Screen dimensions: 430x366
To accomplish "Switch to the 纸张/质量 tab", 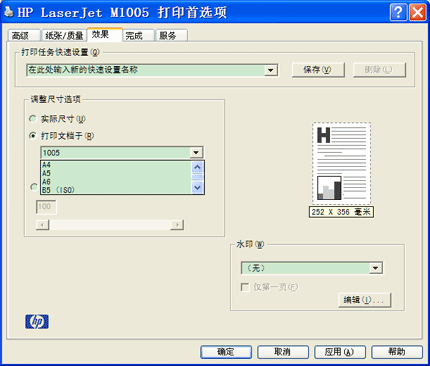I will (64, 35).
